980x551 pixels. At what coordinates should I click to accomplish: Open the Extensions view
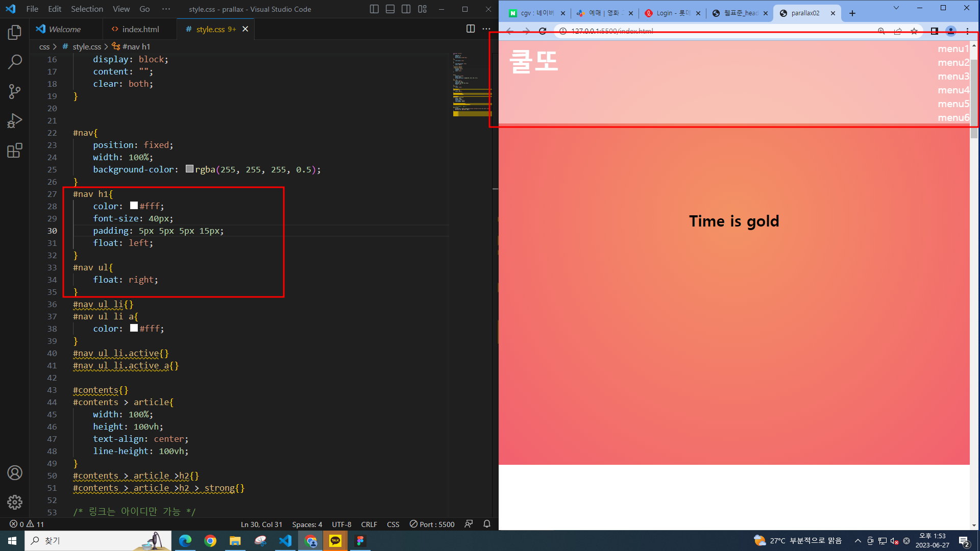tap(14, 151)
